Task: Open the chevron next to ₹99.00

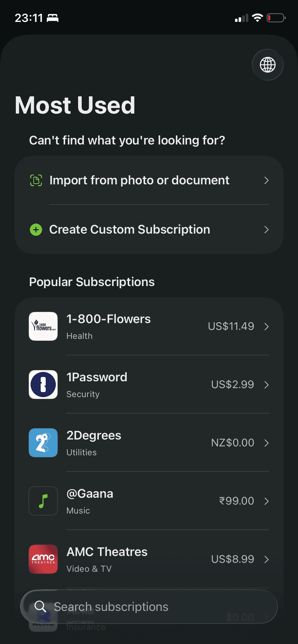Action: [266, 501]
